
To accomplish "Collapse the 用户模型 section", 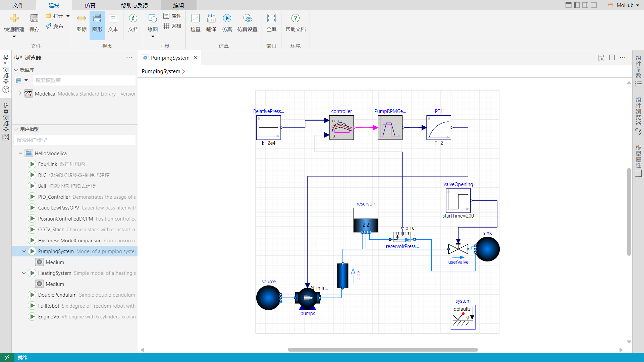I will pyautogui.click(x=16, y=129).
